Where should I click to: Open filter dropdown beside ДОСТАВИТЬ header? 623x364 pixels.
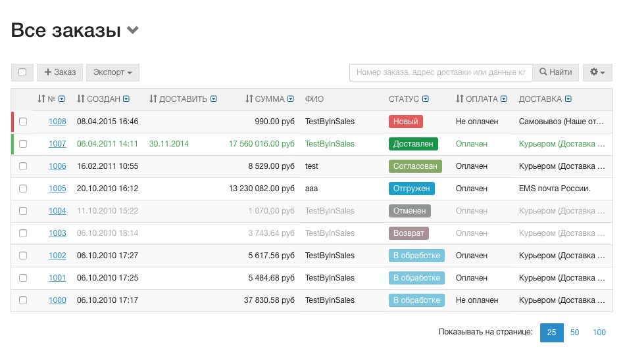pyautogui.click(x=214, y=99)
